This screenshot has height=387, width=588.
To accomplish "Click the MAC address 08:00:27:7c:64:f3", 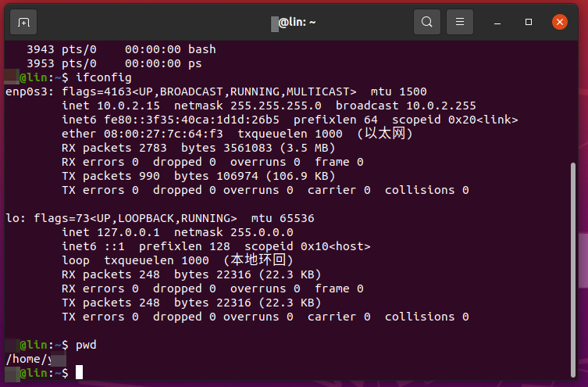I will coord(163,134).
